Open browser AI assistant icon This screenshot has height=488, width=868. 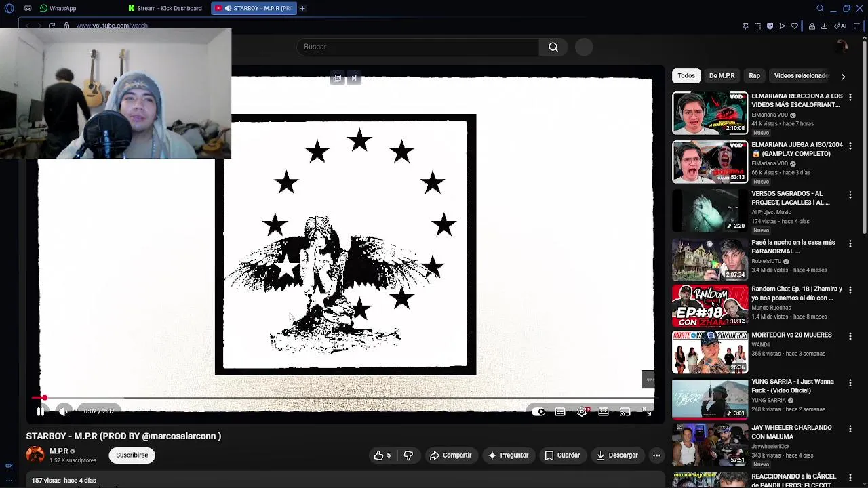(x=841, y=26)
